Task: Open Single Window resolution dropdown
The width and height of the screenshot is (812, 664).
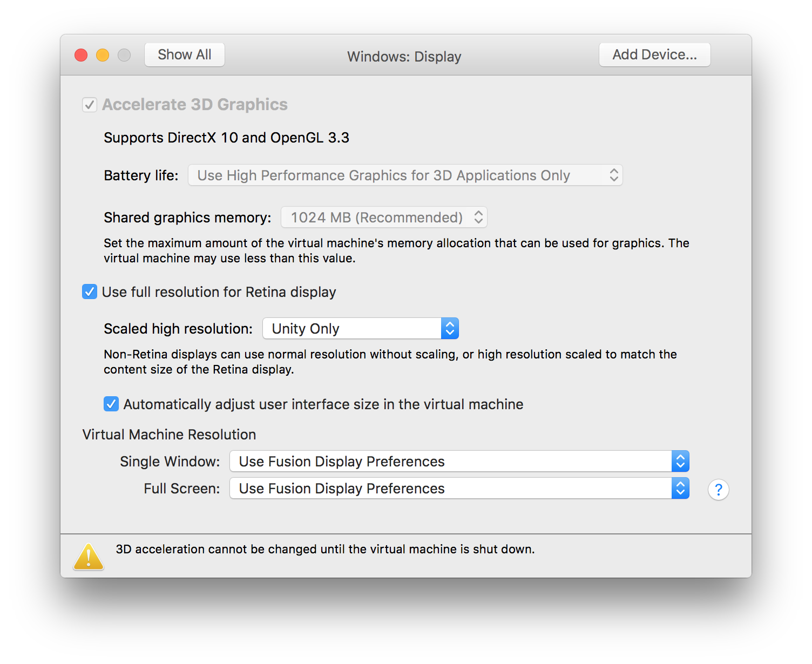Action: 459,462
